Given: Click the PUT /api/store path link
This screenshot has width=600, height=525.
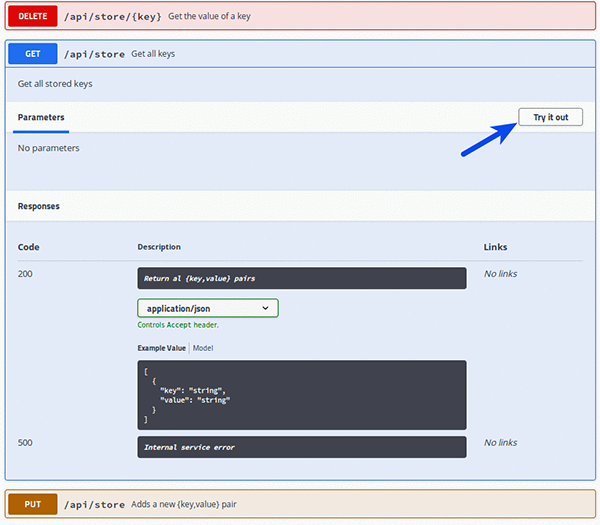Looking at the screenshot, I should (94, 505).
